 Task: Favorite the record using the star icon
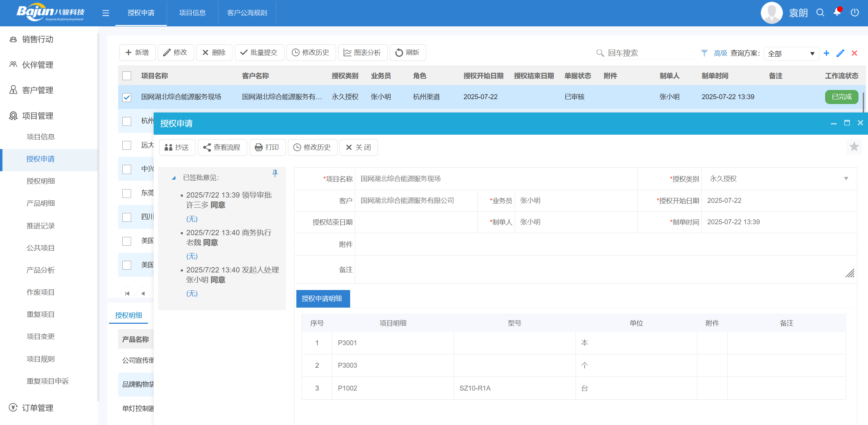tap(854, 147)
